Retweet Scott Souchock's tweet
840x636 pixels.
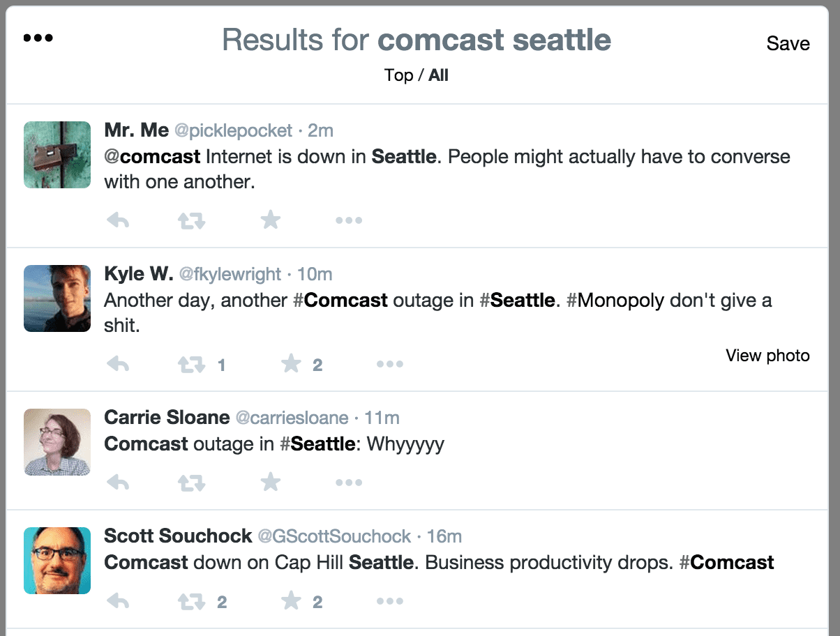191,601
